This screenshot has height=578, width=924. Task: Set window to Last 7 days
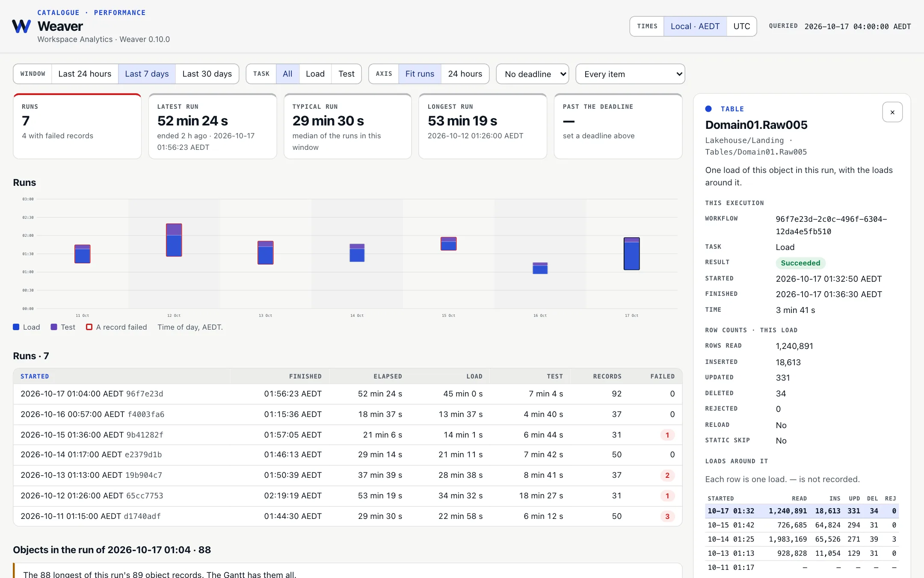point(147,74)
